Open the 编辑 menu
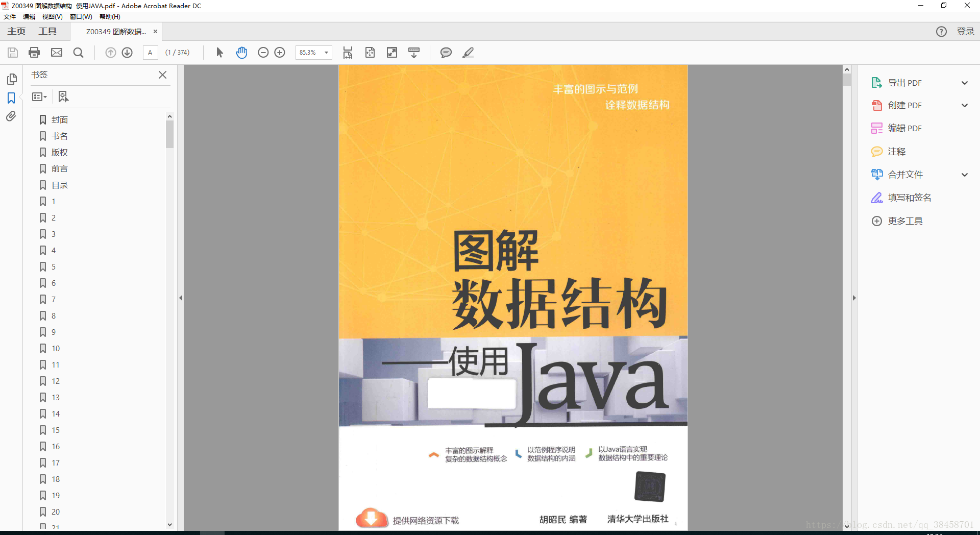 (x=29, y=17)
